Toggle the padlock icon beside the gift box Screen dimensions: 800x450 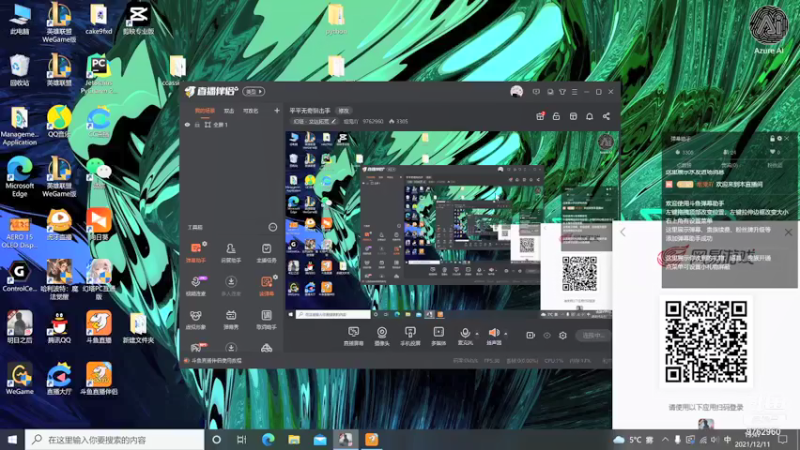[x=556, y=116]
